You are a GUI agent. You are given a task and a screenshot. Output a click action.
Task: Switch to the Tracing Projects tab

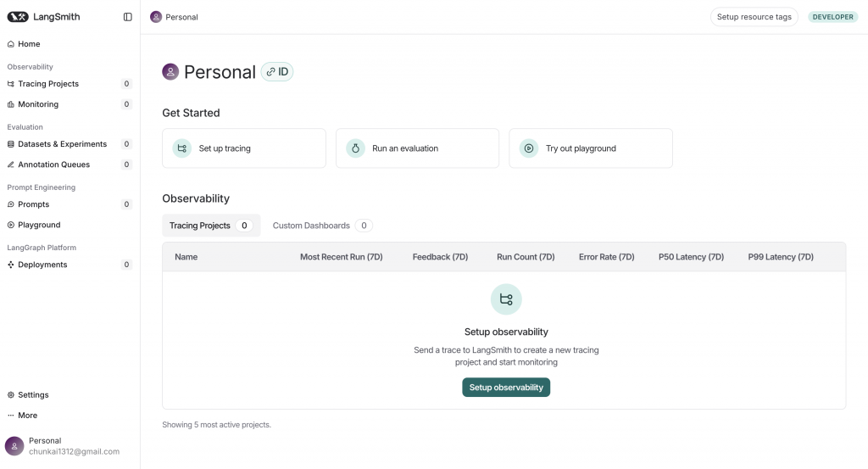(x=211, y=226)
